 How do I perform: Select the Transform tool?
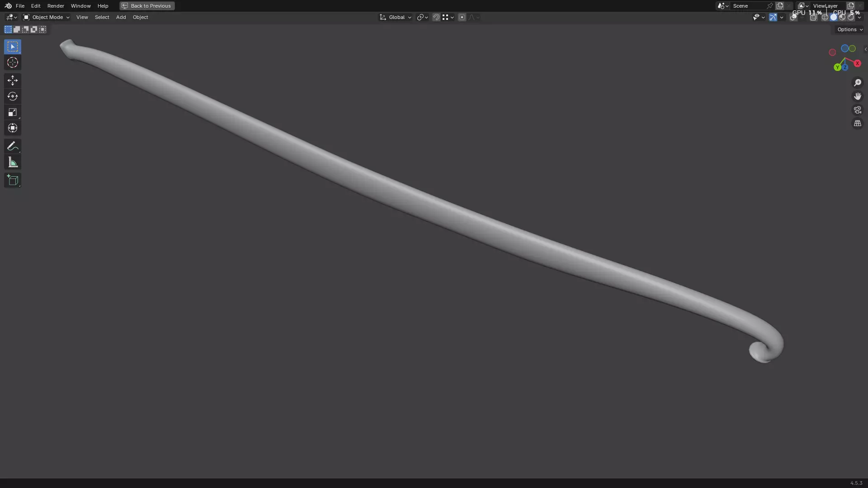tap(13, 128)
